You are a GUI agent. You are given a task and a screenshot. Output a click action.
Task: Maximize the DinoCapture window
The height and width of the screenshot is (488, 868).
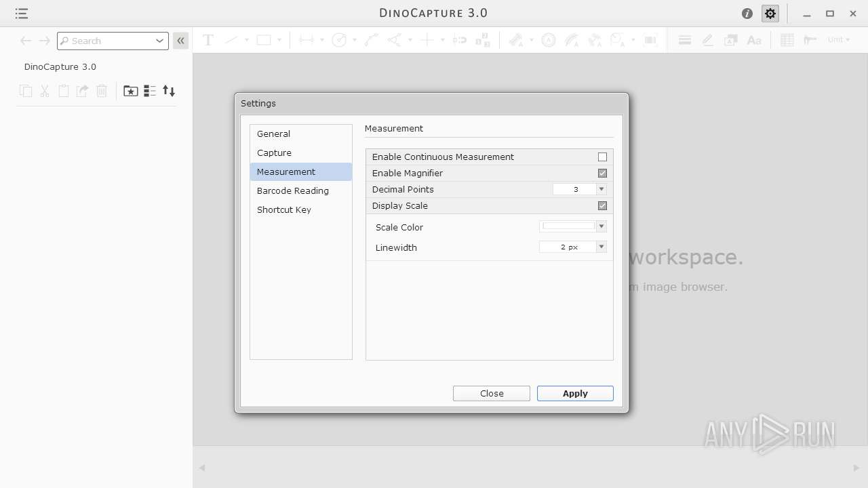[830, 14]
